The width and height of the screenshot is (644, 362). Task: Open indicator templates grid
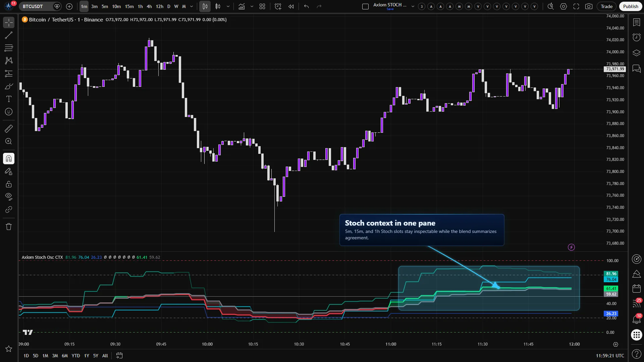point(262,6)
